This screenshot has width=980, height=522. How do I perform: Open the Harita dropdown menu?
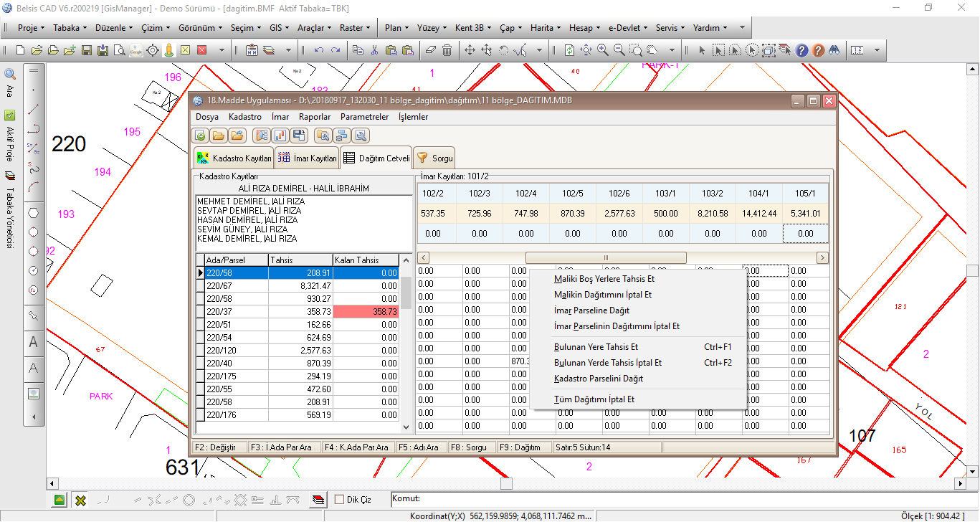(x=546, y=28)
